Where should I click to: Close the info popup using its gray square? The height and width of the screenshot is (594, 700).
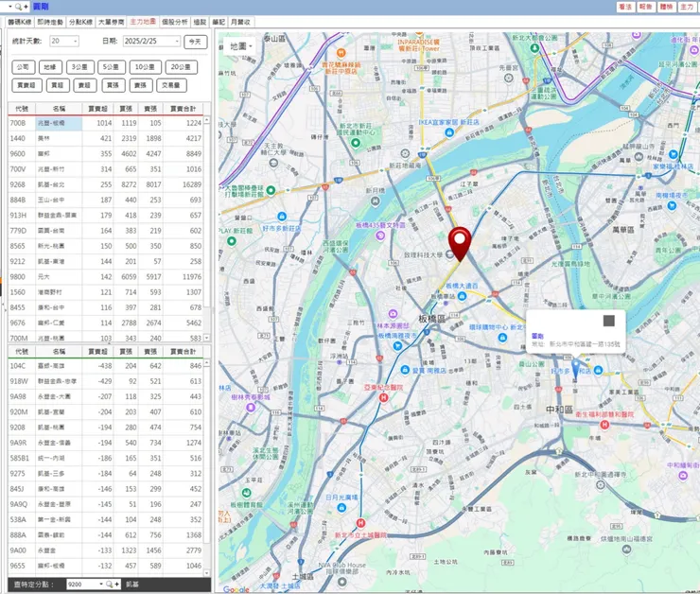(608, 322)
